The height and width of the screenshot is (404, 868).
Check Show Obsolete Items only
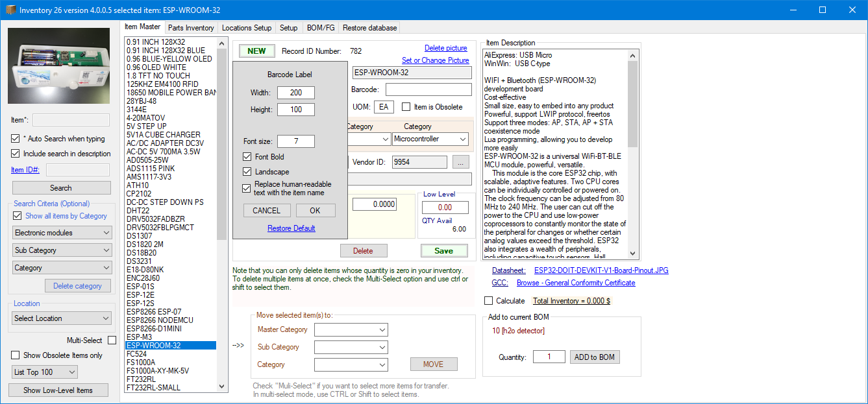pos(16,355)
